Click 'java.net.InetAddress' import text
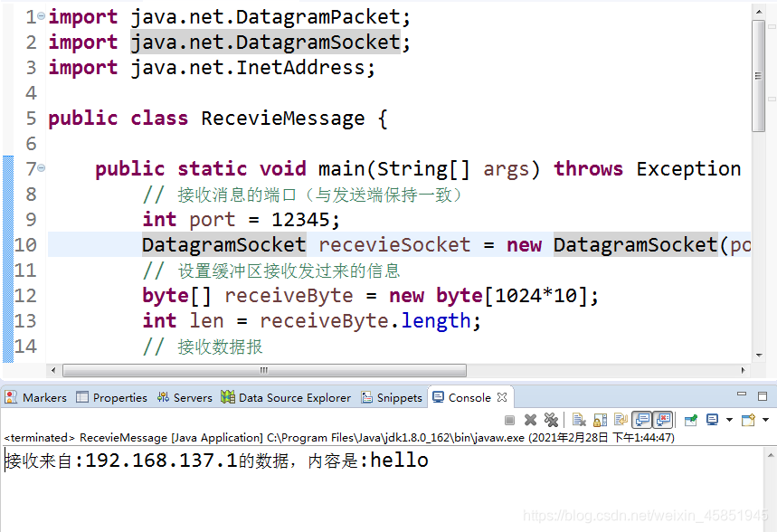Screen dimensions: 777x532 pos(247,68)
